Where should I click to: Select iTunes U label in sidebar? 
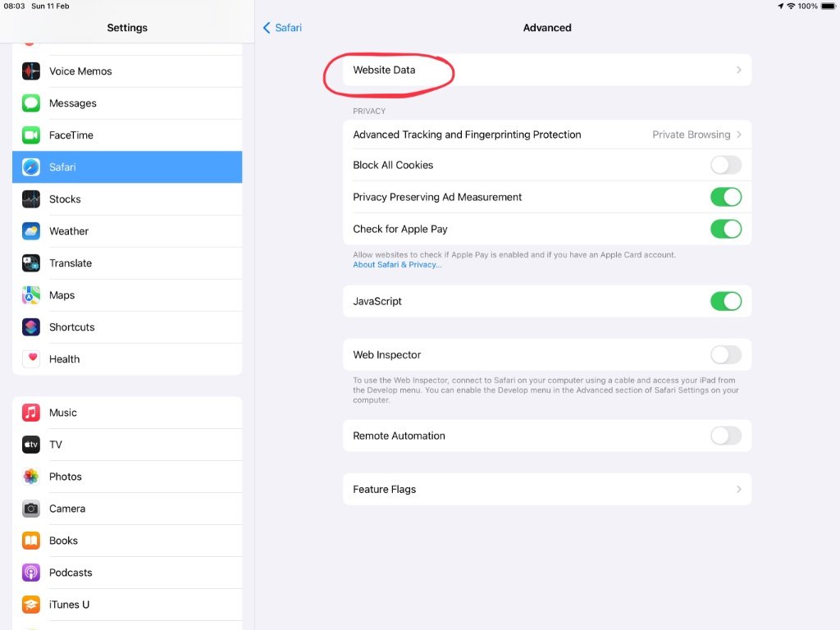tap(69, 605)
